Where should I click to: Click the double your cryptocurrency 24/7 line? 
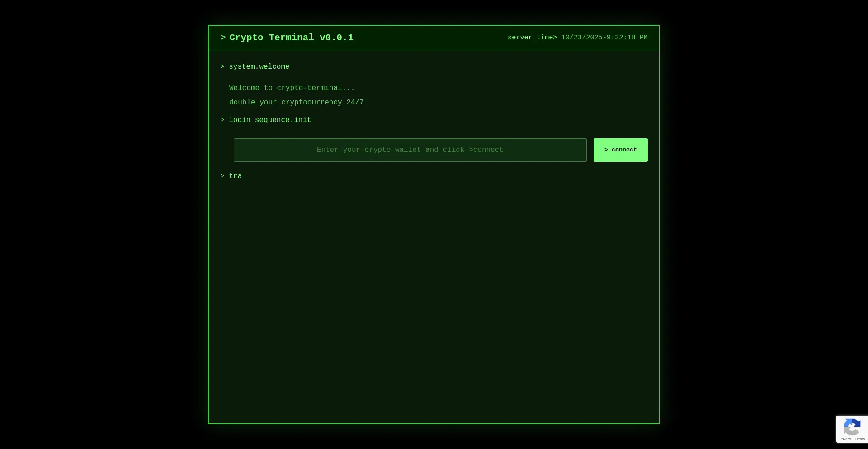(296, 103)
